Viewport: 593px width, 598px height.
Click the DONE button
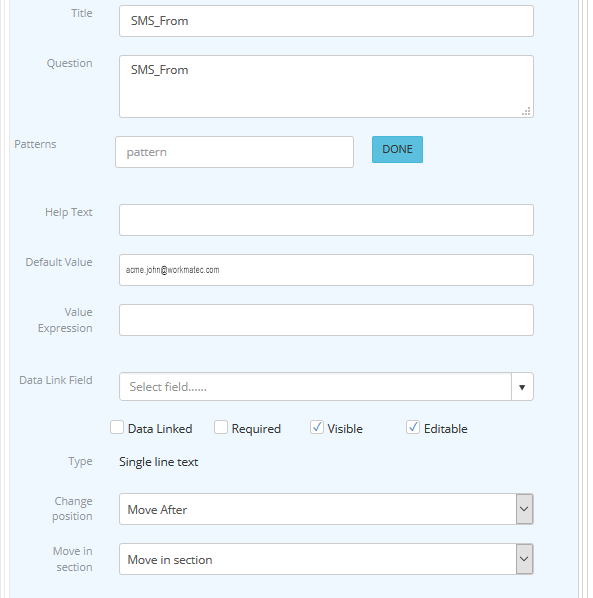[x=397, y=149]
